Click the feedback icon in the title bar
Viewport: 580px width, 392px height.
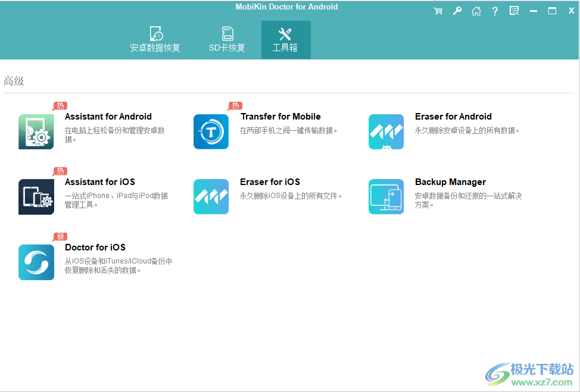click(513, 10)
